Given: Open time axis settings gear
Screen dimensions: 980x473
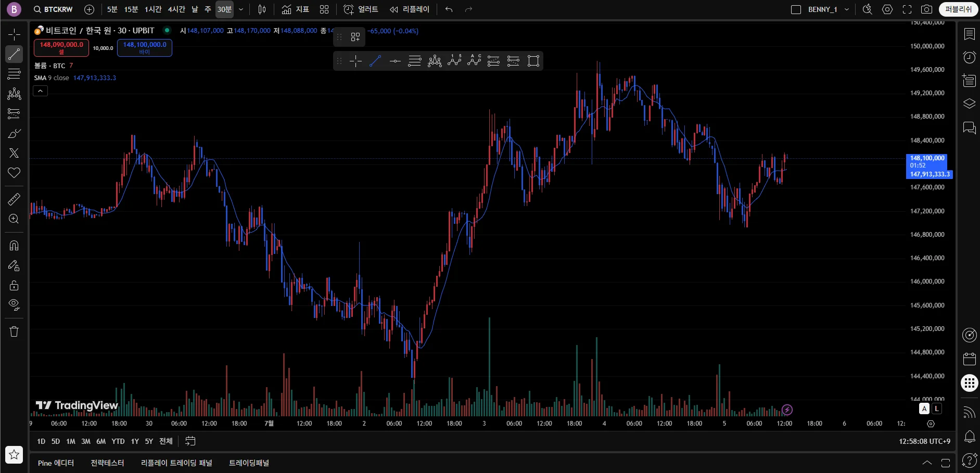Looking at the screenshot, I should [x=931, y=424].
